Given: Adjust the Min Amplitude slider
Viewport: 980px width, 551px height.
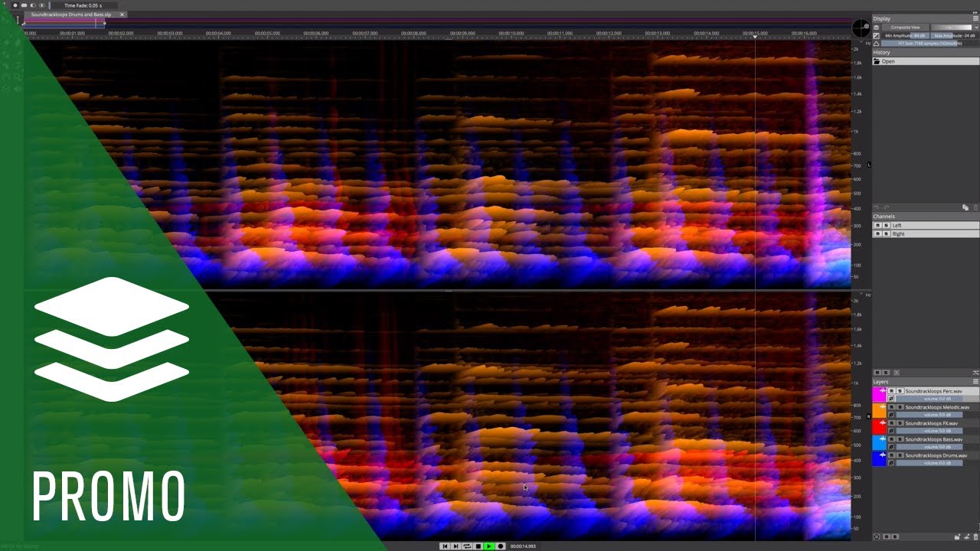Looking at the screenshot, I should pyautogui.click(x=906, y=36).
